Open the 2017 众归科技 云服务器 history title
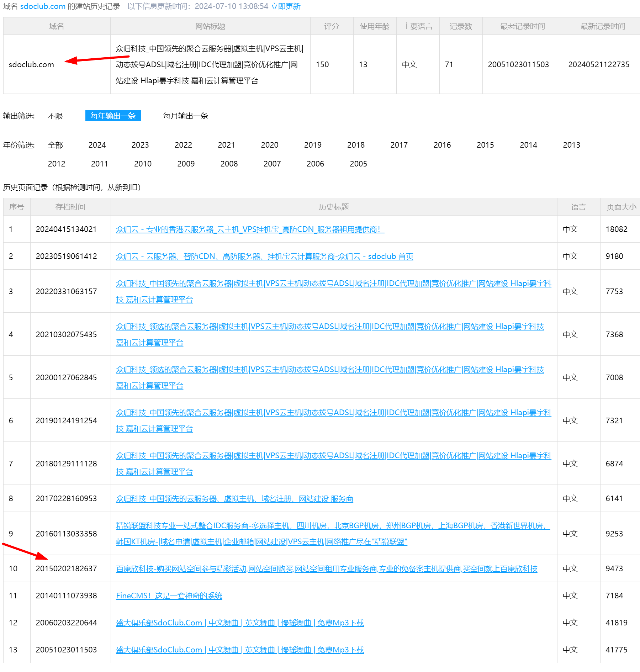Image resolution: width=640 pixels, height=672 pixels. pyautogui.click(x=235, y=499)
